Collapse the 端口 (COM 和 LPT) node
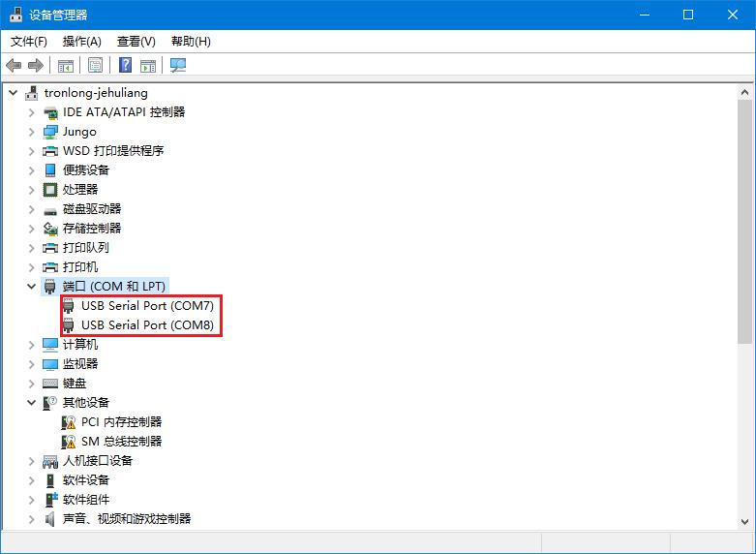This screenshot has width=756, height=554. coord(32,287)
